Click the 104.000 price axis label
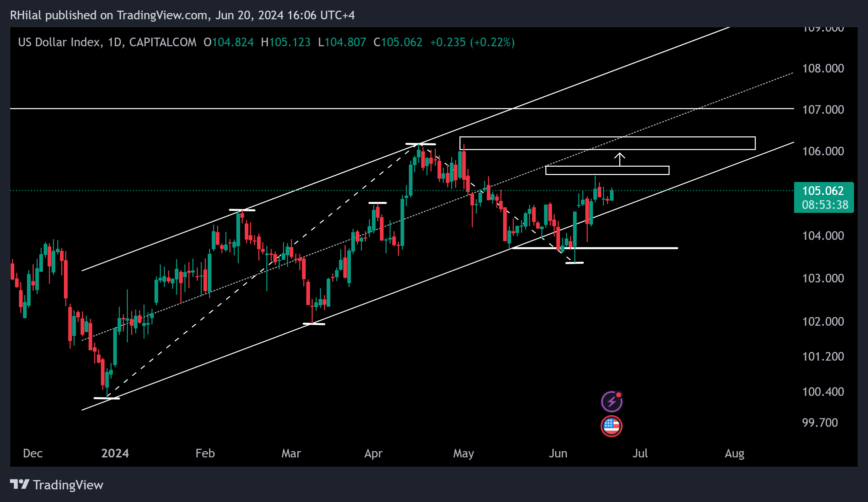This screenshot has height=502, width=868. point(823,236)
